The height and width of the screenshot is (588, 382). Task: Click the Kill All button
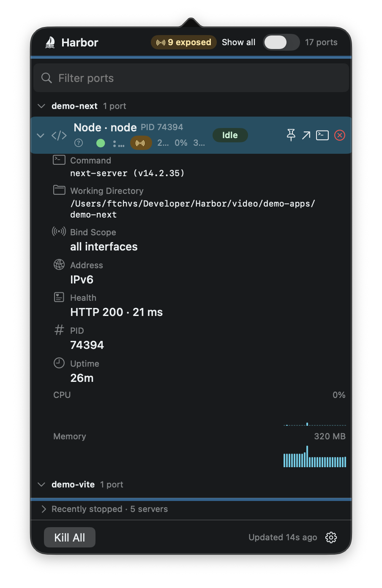click(x=70, y=537)
